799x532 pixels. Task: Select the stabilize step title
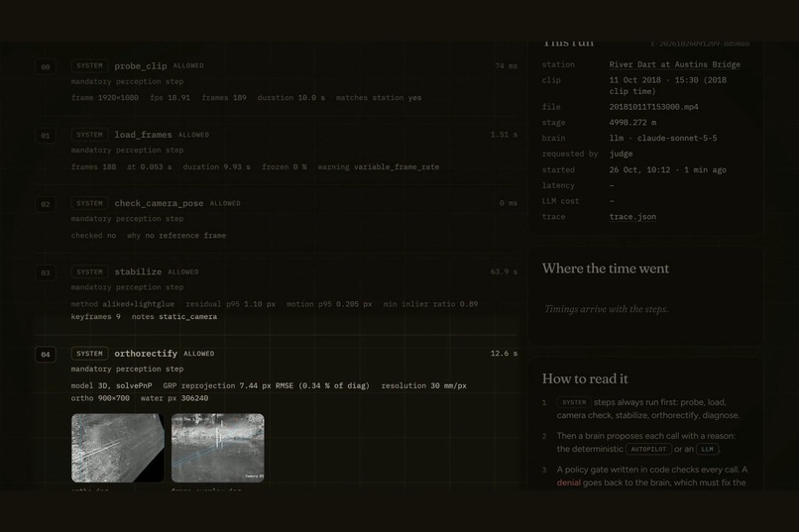(x=138, y=271)
